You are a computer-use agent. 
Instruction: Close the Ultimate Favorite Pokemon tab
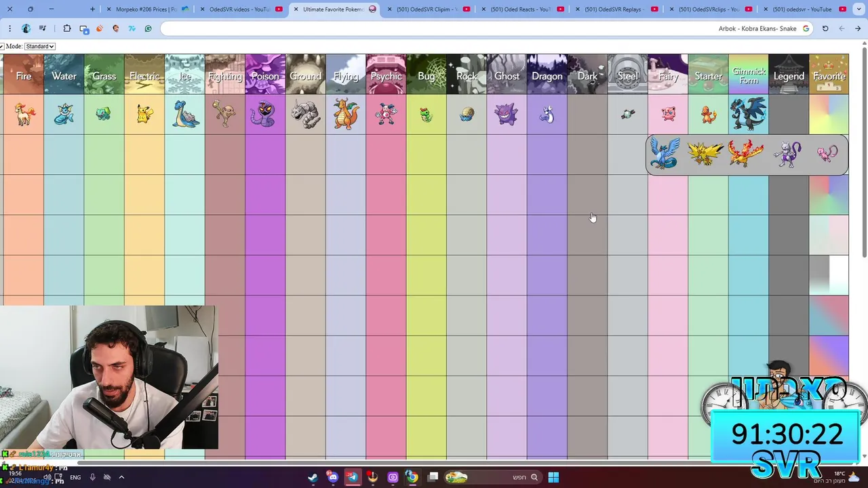point(296,9)
